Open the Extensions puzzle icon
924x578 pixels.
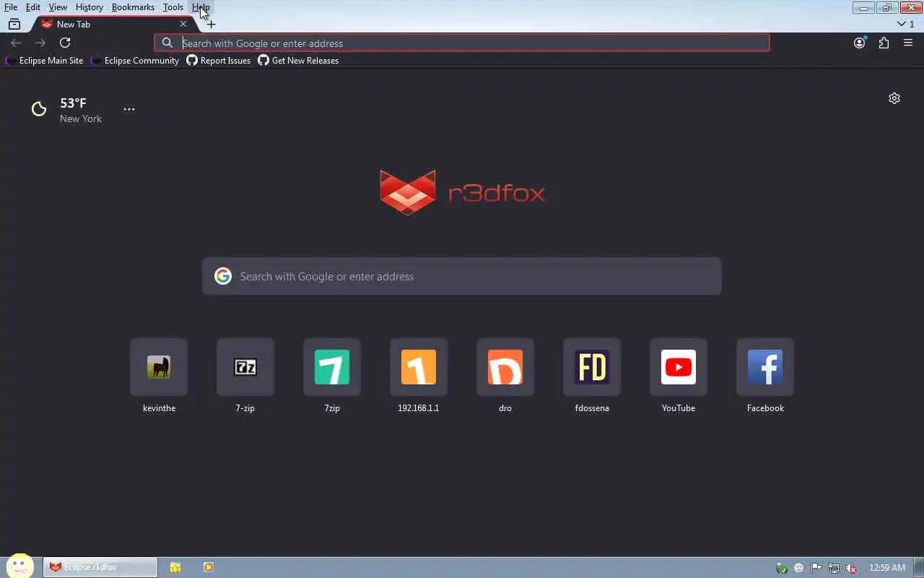(884, 43)
